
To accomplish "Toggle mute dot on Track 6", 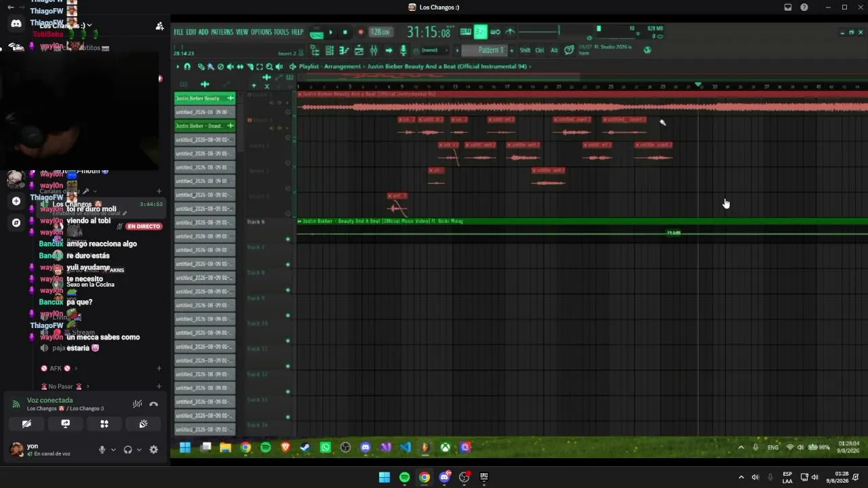I will click(288, 239).
